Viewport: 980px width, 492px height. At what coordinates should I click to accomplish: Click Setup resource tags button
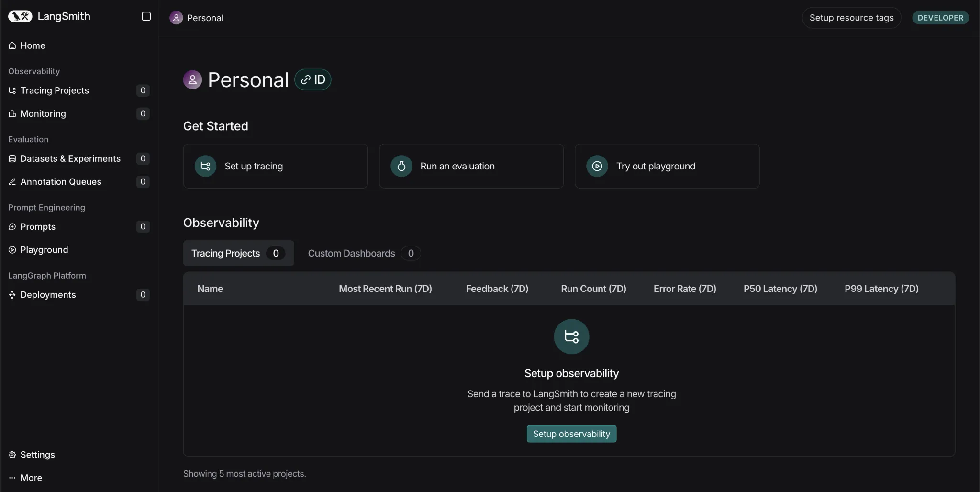click(851, 18)
